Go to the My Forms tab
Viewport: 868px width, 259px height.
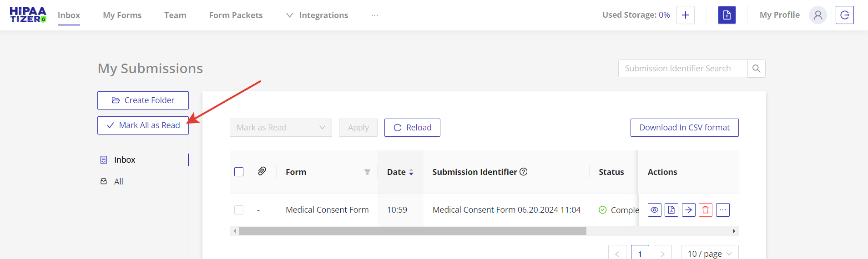122,15
